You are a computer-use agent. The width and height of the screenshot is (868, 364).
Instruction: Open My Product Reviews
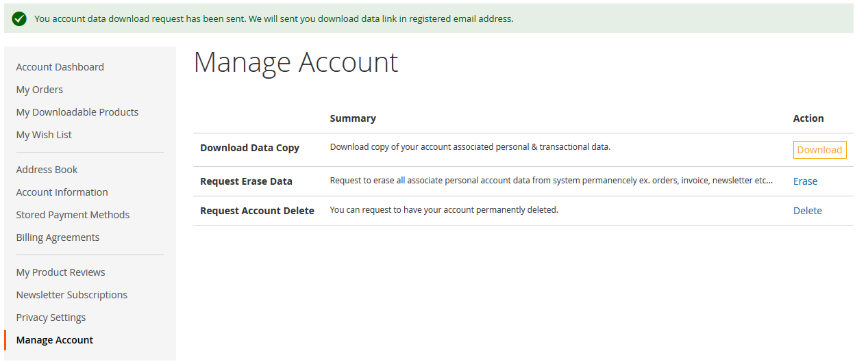click(x=61, y=272)
